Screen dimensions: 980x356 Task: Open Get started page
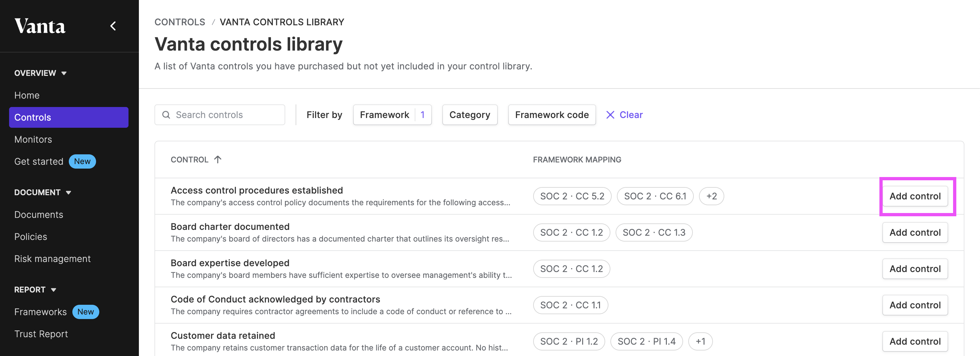38,161
